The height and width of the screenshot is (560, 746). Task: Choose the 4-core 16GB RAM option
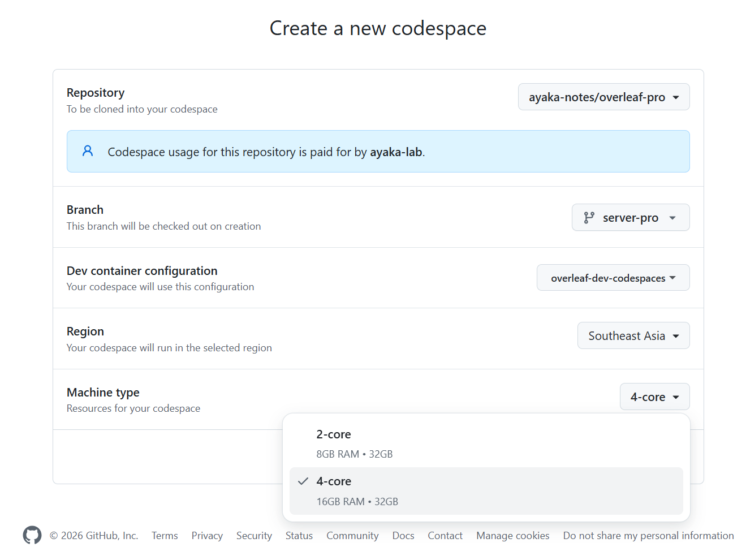[486, 491]
